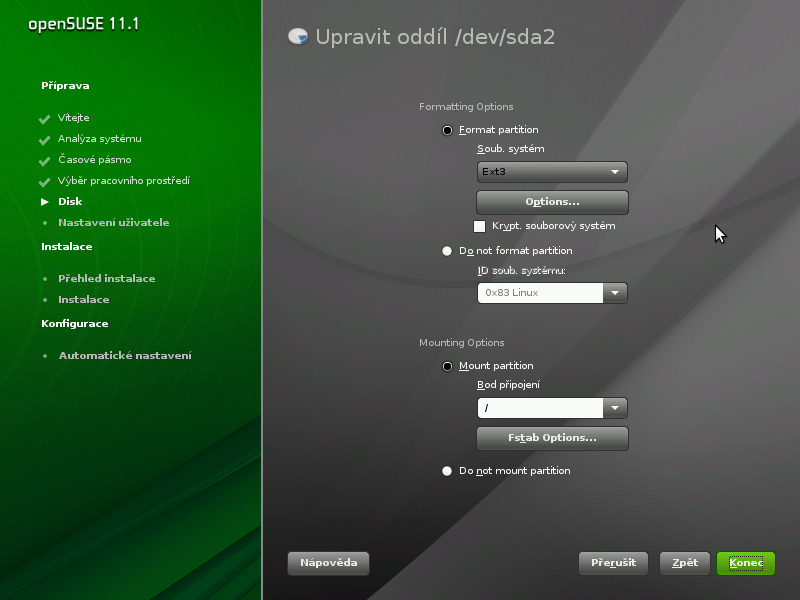800x600 pixels.
Task: Click the Upravit oddíl /dev/sda2 title
Action: [x=435, y=37]
